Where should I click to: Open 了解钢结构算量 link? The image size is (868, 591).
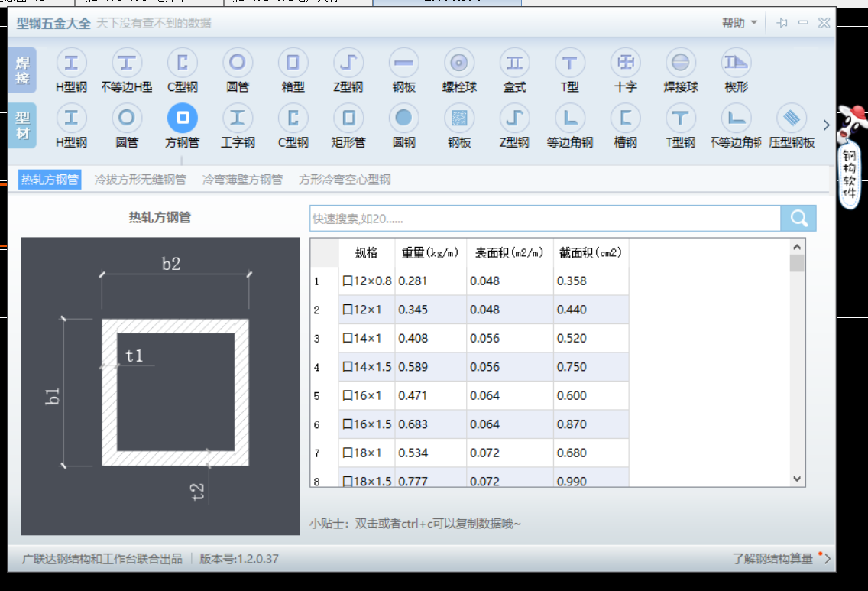[772, 558]
